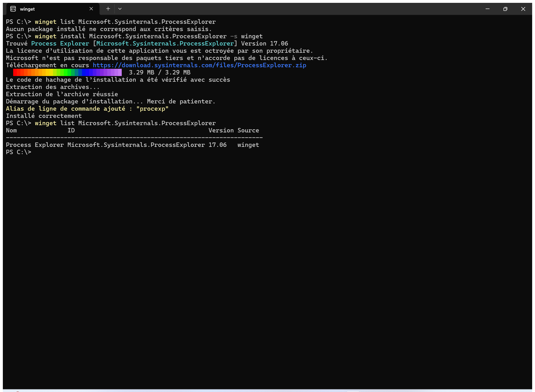
Task: Click the Nom column header
Action: [x=11, y=130]
